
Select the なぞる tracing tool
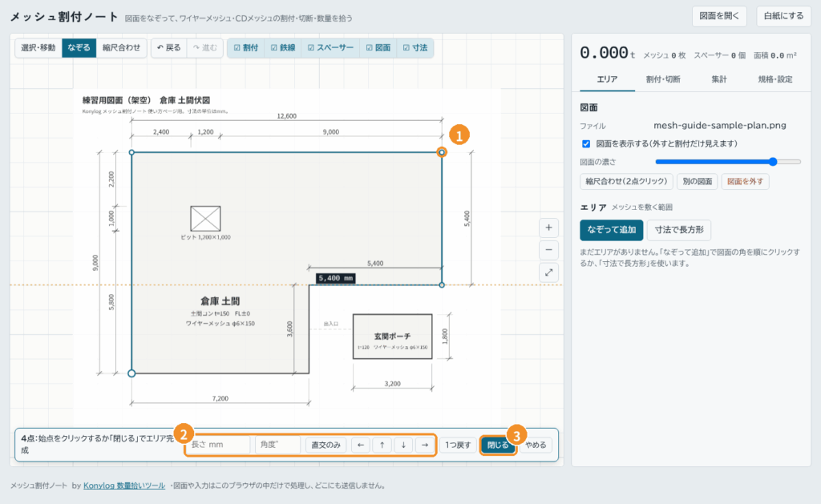click(79, 47)
